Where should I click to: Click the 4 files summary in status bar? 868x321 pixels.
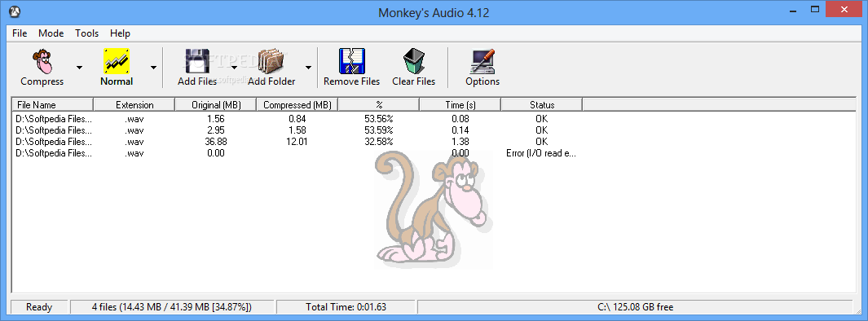(x=172, y=307)
